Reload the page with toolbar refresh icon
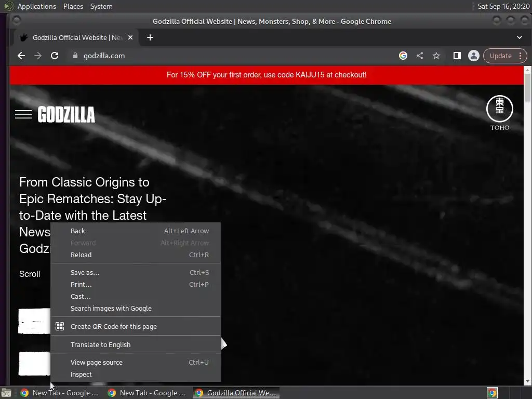The image size is (532, 399). tap(55, 56)
